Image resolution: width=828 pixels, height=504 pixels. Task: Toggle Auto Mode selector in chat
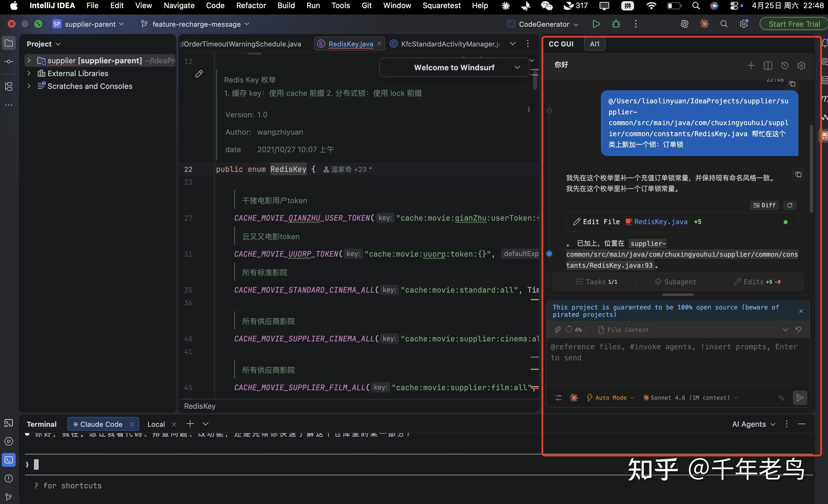610,397
